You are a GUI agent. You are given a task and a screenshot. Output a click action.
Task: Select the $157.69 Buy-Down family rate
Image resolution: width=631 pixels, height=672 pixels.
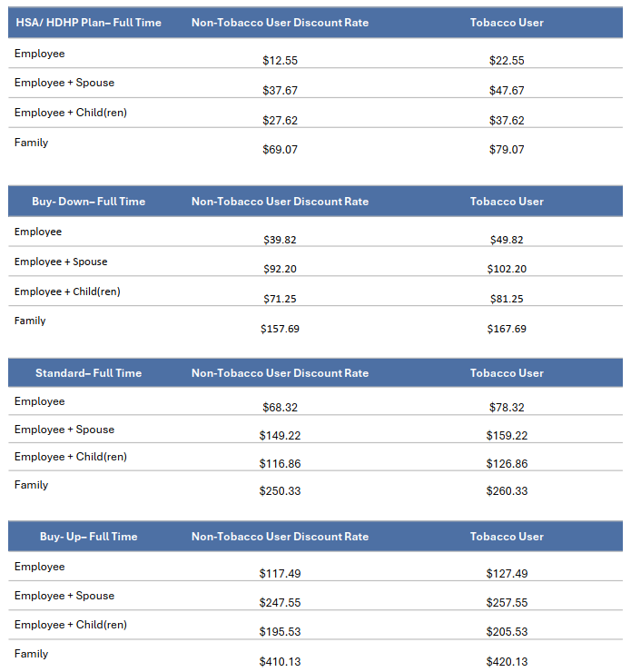click(280, 329)
